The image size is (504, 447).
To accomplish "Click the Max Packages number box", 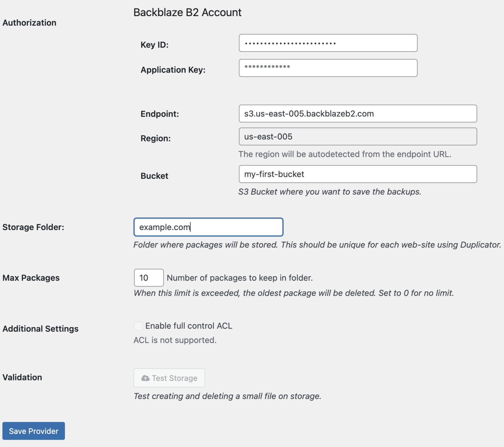I will (x=148, y=278).
